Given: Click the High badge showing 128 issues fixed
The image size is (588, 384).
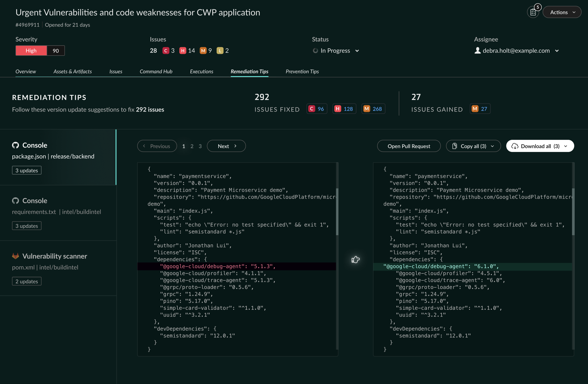Looking at the screenshot, I should coord(344,109).
